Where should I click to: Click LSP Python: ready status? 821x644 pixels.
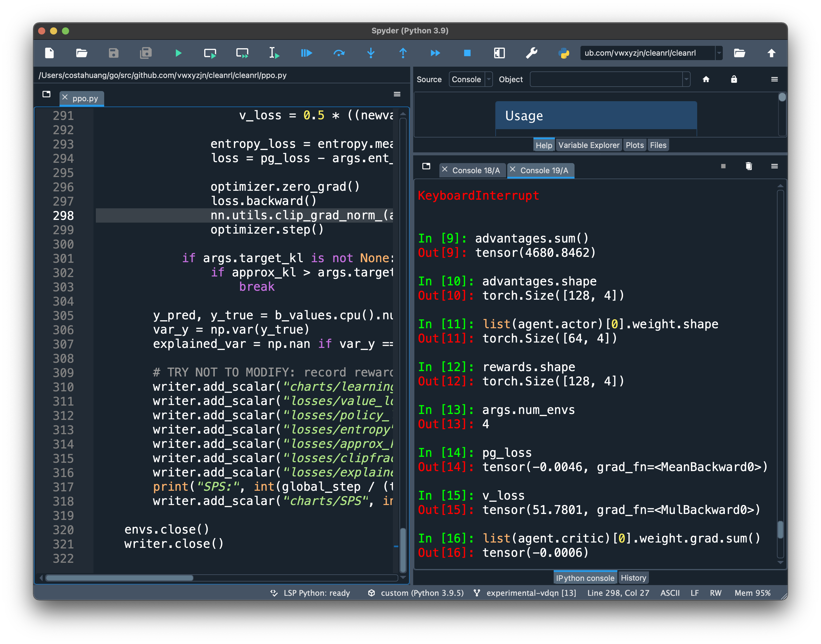pyautogui.click(x=310, y=593)
